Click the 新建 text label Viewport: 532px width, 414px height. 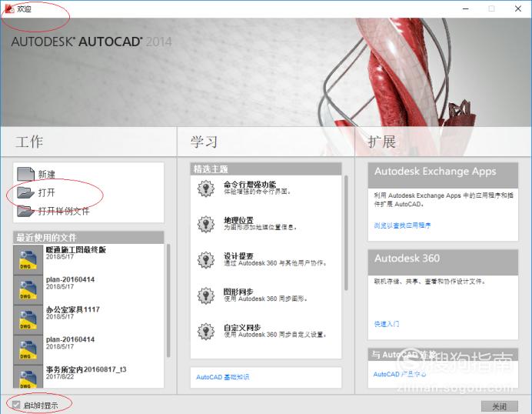(x=46, y=175)
